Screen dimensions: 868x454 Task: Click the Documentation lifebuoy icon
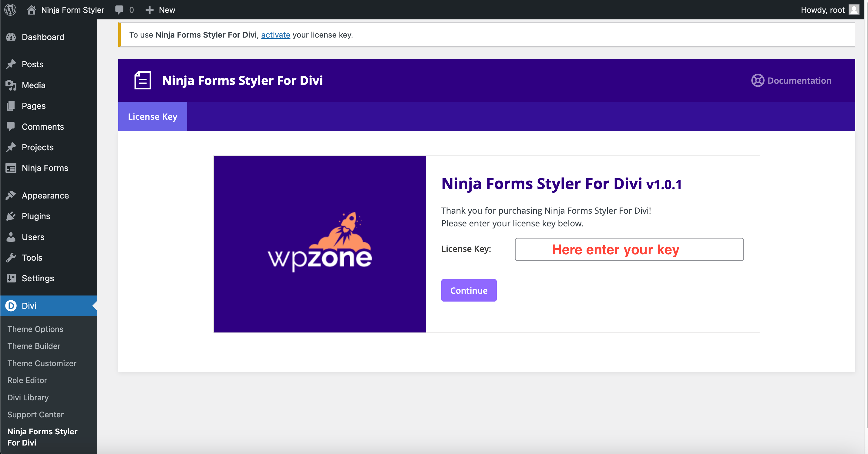[758, 81]
